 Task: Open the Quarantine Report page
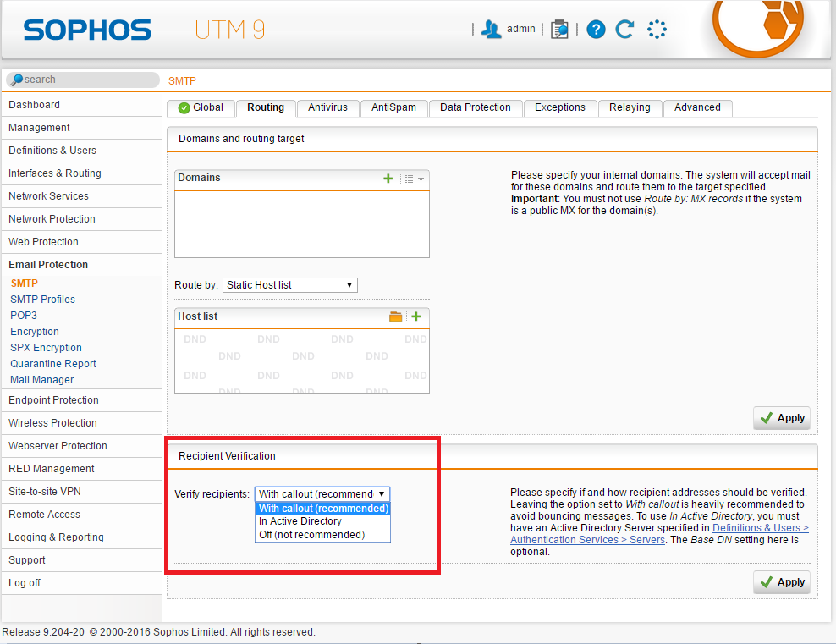point(53,364)
